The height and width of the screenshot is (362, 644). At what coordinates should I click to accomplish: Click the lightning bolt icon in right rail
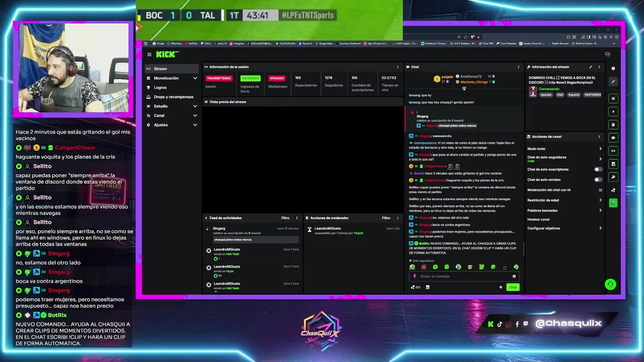pos(613,112)
